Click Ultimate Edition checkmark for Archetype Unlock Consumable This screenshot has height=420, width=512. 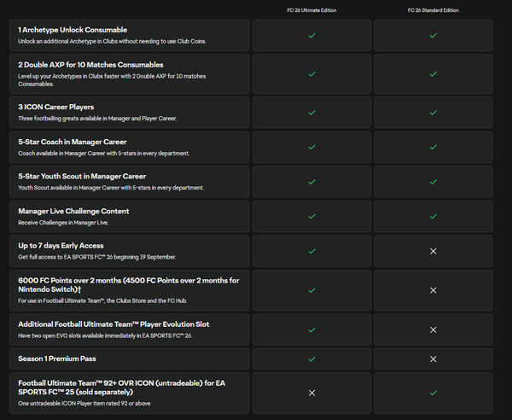click(311, 35)
